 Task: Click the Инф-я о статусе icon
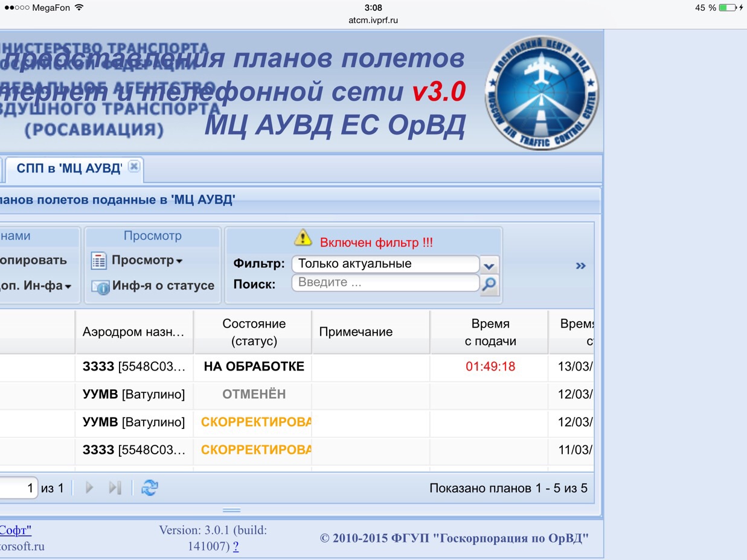(100, 287)
